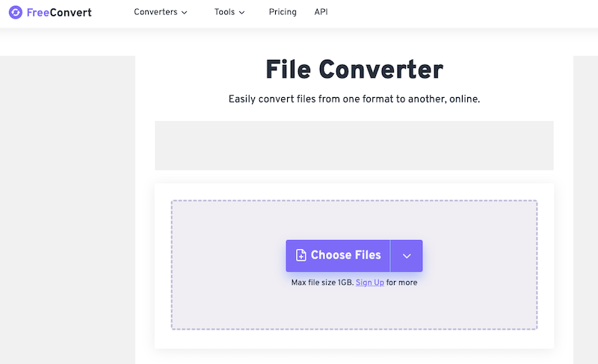Open the Tools menu
The width and height of the screenshot is (598, 364).
click(224, 12)
